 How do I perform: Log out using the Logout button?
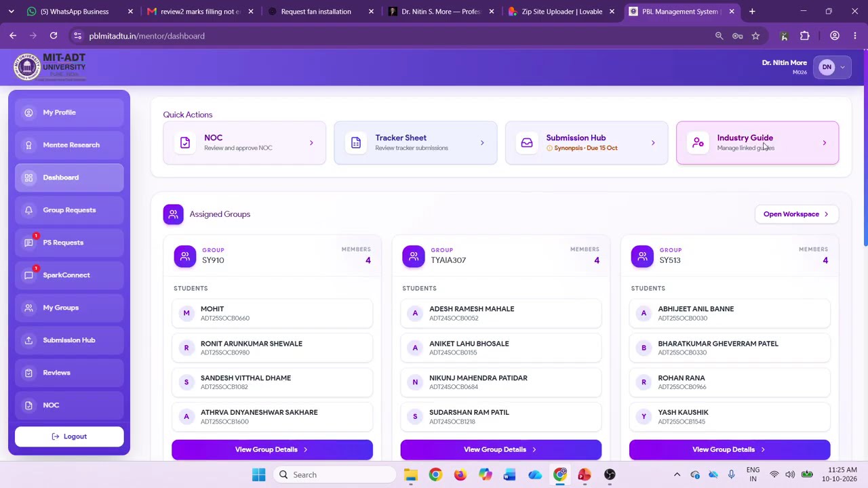point(69,436)
